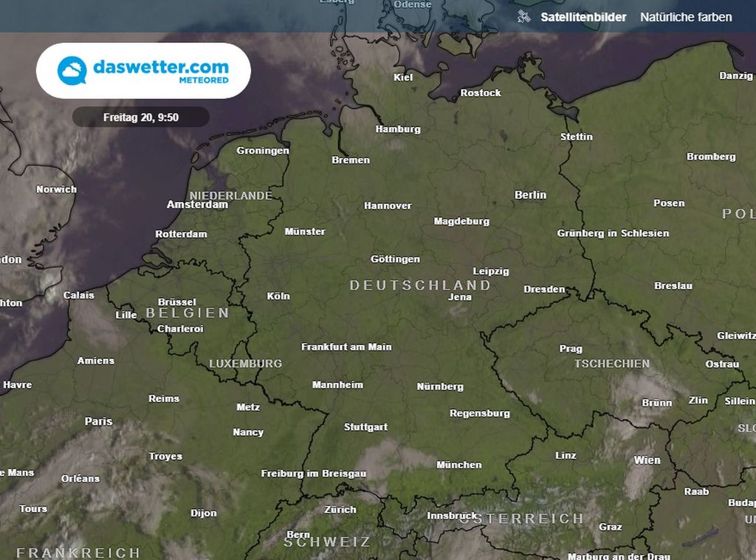Select Frankfurt am Main on the map
The image size is (756, 560).
348,346
